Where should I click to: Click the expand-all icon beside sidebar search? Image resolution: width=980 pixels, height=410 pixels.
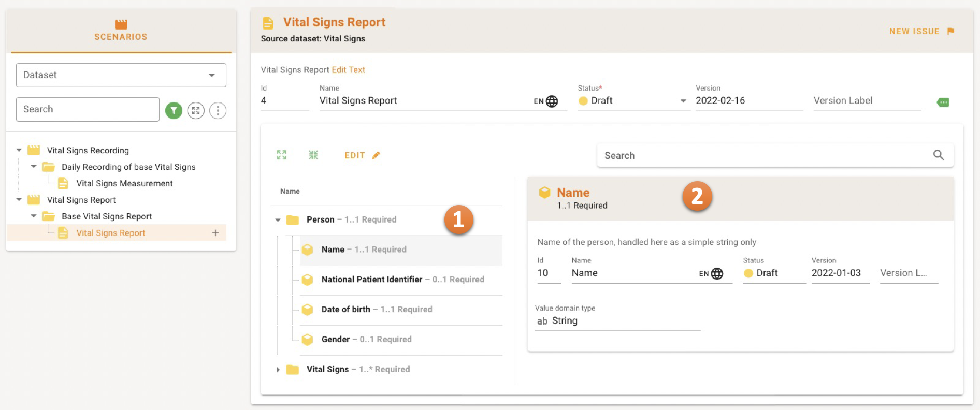[x=196, y=110]
